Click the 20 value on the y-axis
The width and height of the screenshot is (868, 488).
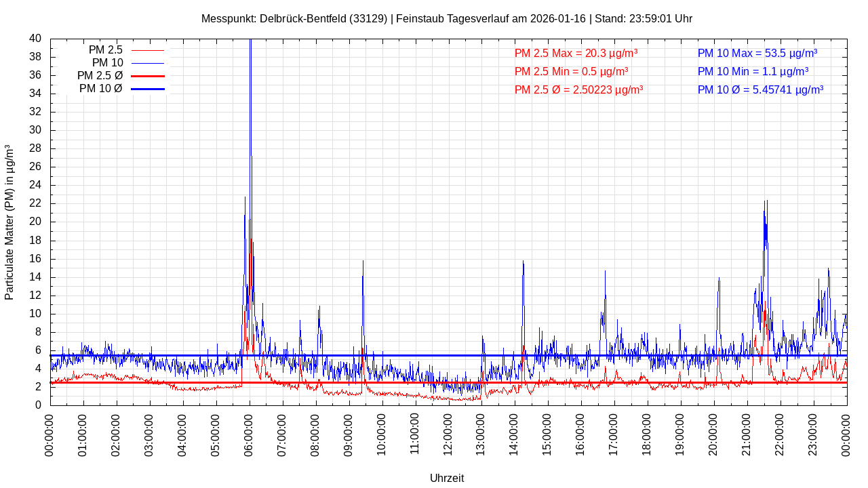35,222
